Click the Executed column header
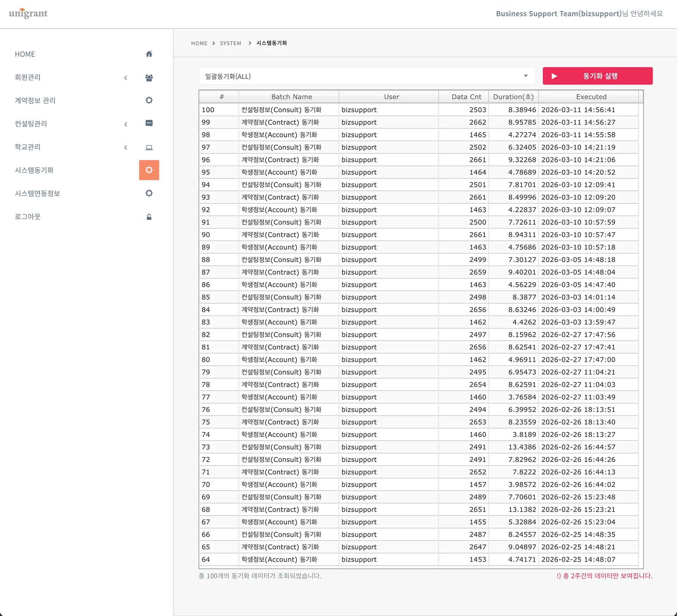 (x=591, y=97)
